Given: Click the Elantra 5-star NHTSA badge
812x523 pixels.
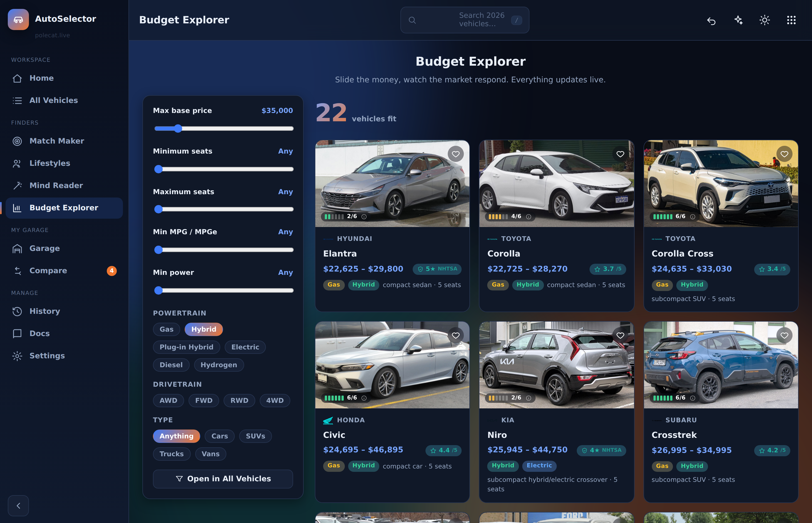Looking at the screenshot, I should 437,269.
